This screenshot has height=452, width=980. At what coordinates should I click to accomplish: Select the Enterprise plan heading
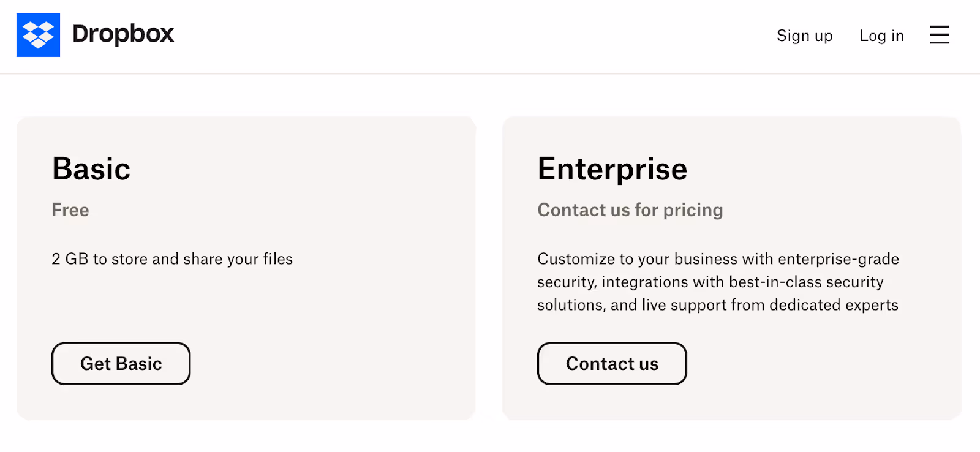[612, 169]
